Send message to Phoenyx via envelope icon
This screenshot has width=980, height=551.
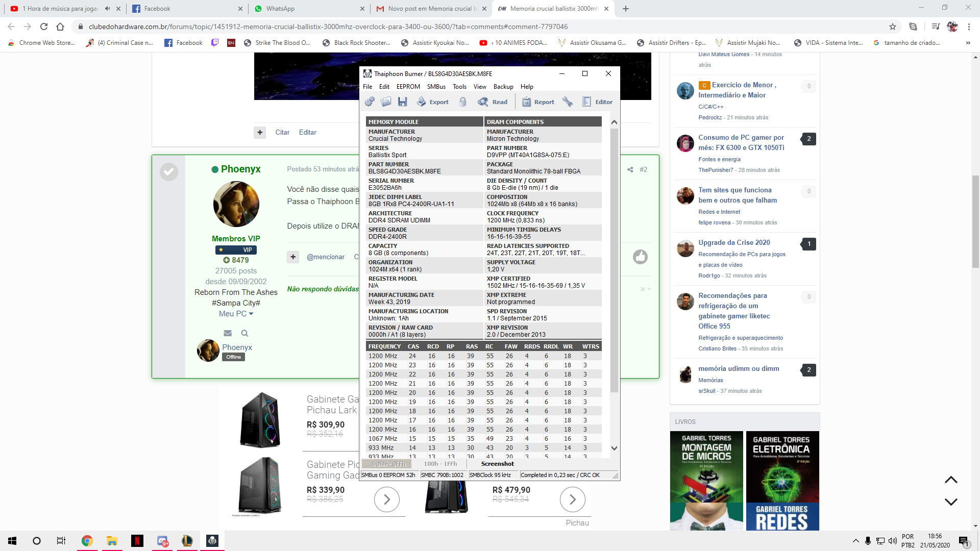[x=228, y=333]
